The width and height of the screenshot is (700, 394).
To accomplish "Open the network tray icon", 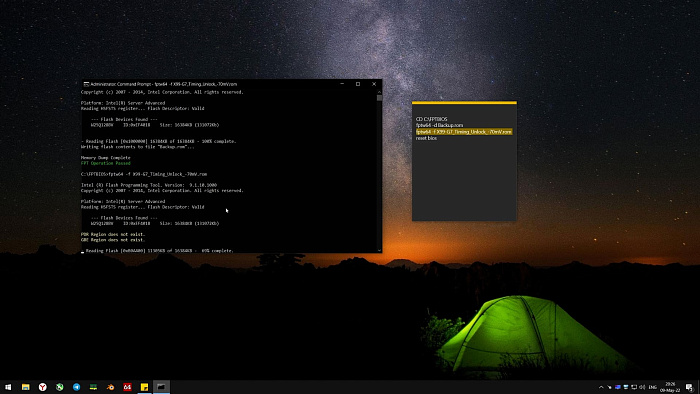I will tap(634, 387).
